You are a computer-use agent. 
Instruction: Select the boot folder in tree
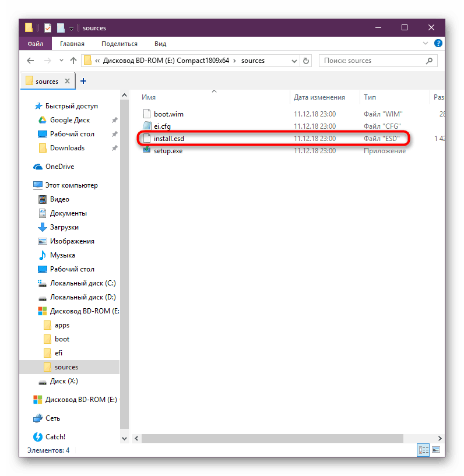point(62,339)
